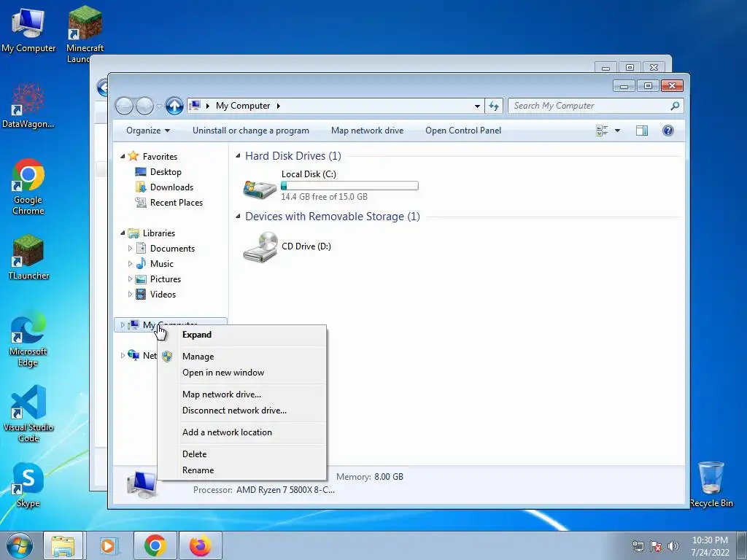Open recent pages dropdown beside Forward button
The width and height of the screenshot is (747, 560).
pos(160,106)
